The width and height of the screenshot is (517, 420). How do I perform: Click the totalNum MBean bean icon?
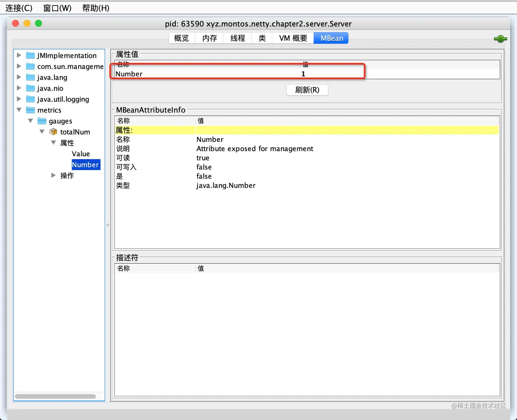coord(53,132)
